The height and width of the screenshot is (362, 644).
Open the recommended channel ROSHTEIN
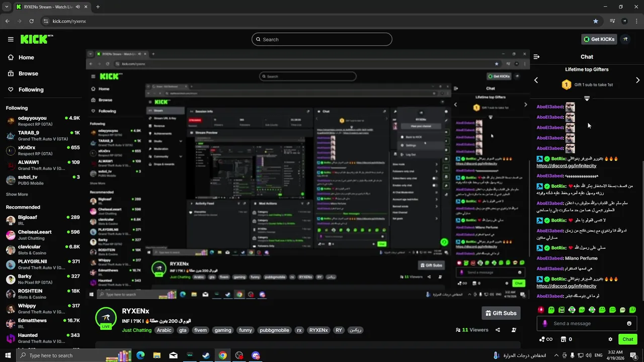[43, 294]
